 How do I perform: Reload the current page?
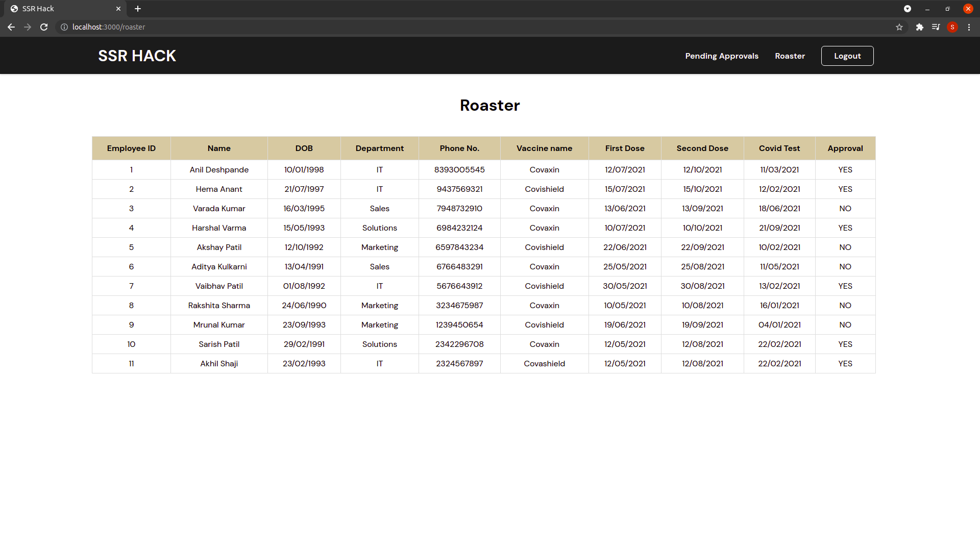pyautogui.click(x=44, y=27)
